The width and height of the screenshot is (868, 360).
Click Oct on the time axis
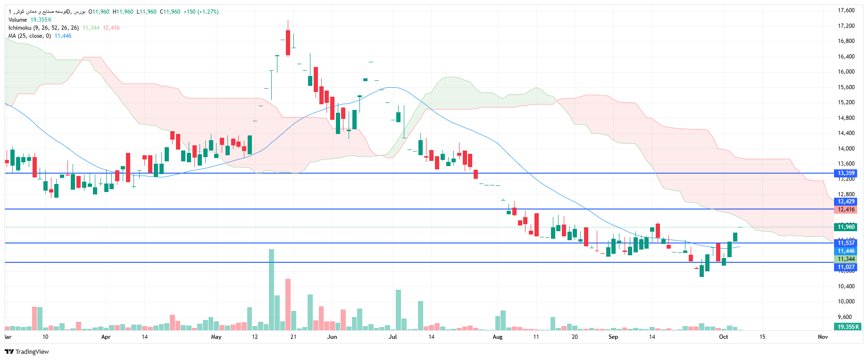point(723,337)
